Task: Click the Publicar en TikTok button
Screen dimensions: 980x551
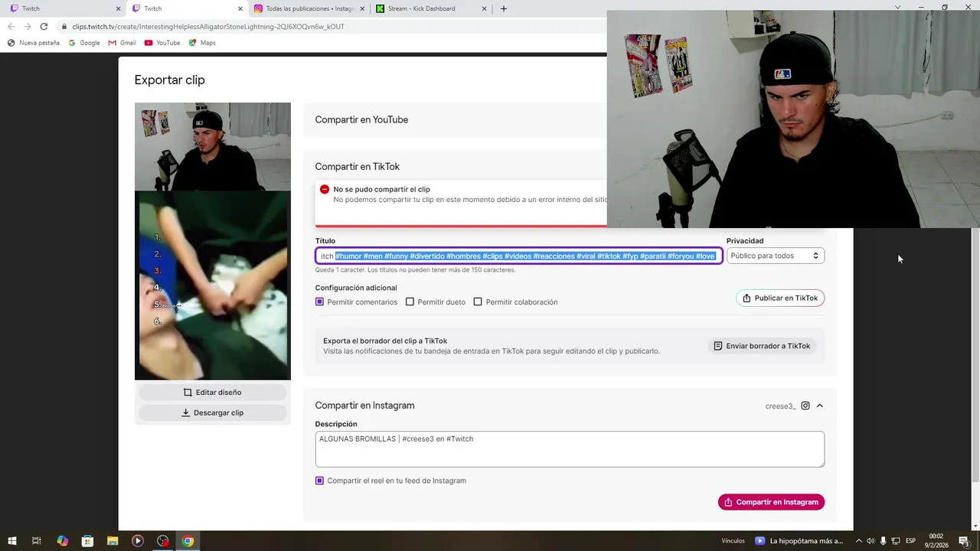Action: [x=780, y=298]
